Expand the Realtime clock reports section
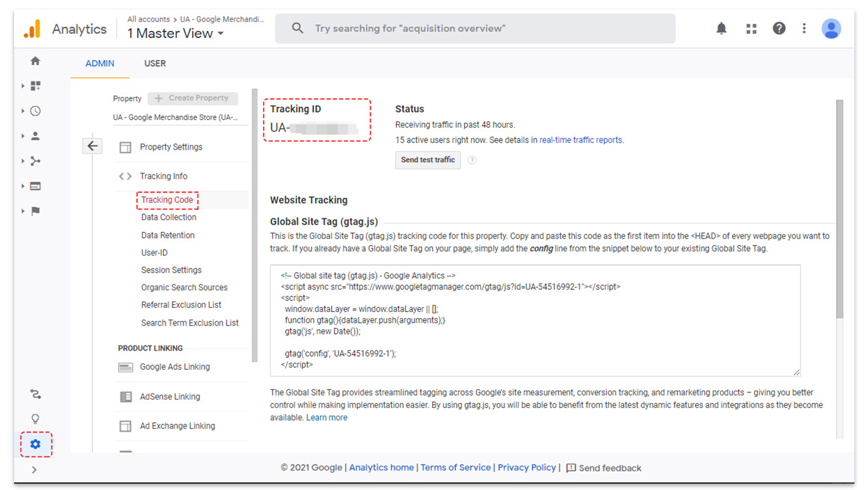This screenshot has width=868, height=490. (35, 111)
